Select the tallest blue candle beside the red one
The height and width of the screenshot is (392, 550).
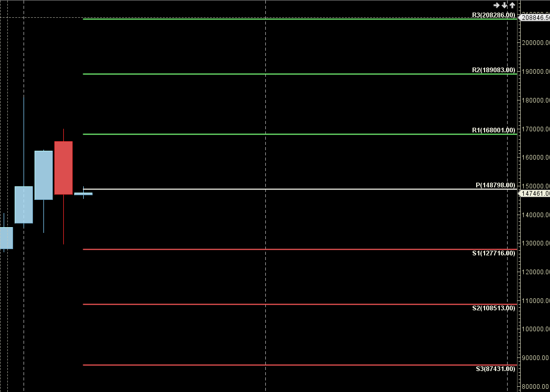(x=43, y=175)
